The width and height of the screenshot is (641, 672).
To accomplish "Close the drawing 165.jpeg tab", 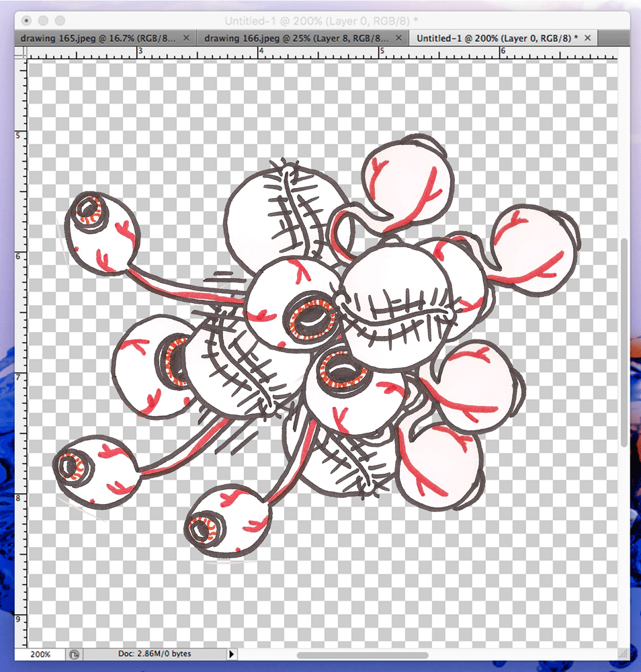I will point(186,38).
